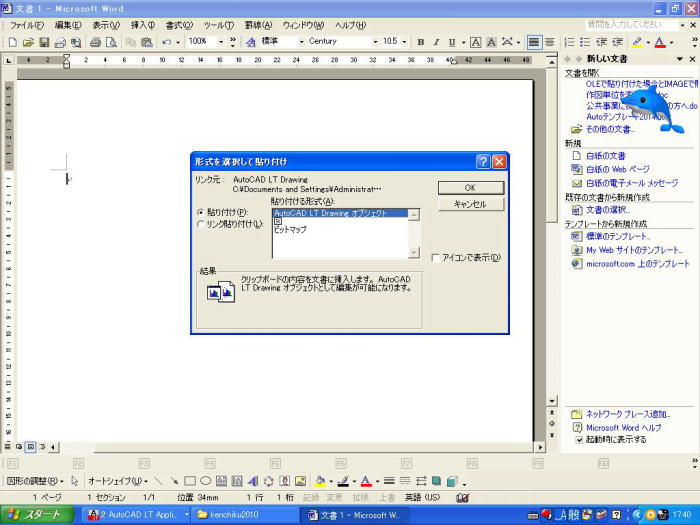This screenshot has width=700, height=525.
Task: Open the Century font dropdown
Action: (x=375, y=42)
